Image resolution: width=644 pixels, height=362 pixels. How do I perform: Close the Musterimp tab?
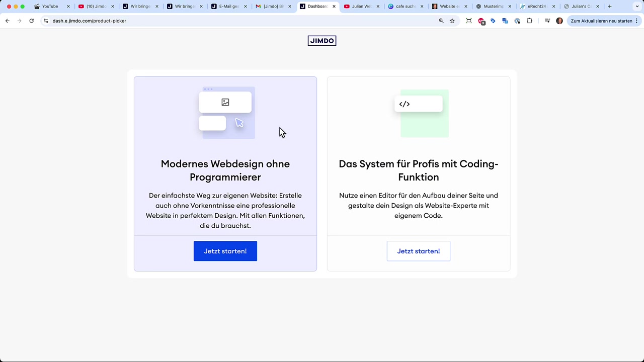tap(510, 7)
